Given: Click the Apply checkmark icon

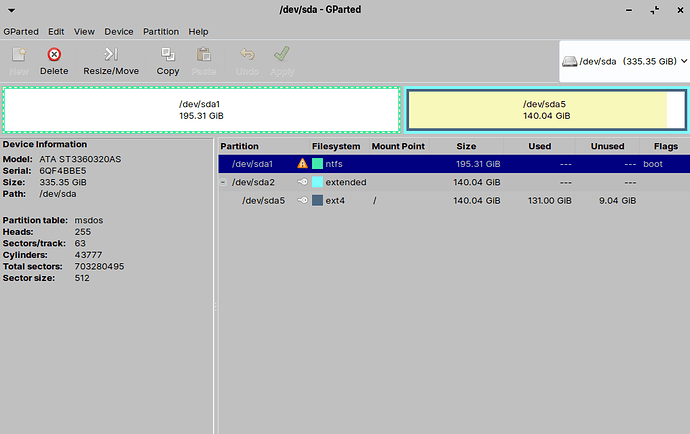Looking at the screenshot, I should click(282, 54).
